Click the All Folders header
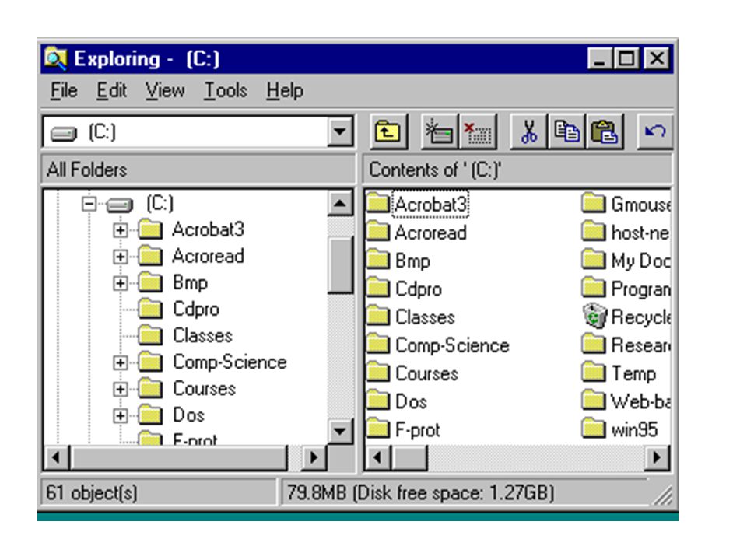This screenshot has height=560, width=747. click(198, 170)
